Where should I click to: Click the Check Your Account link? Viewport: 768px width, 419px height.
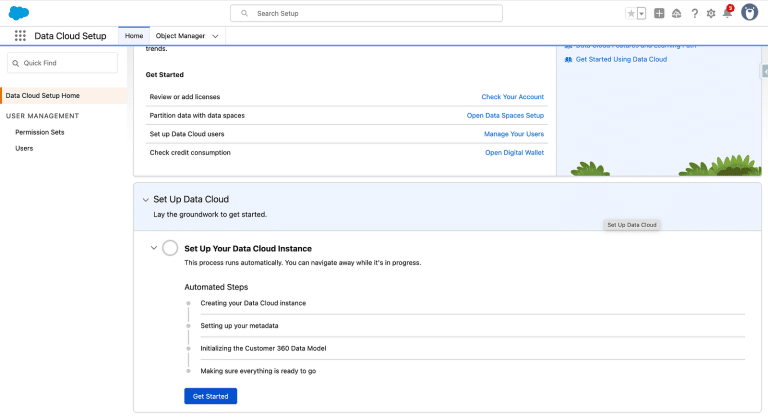click(512, 97)
